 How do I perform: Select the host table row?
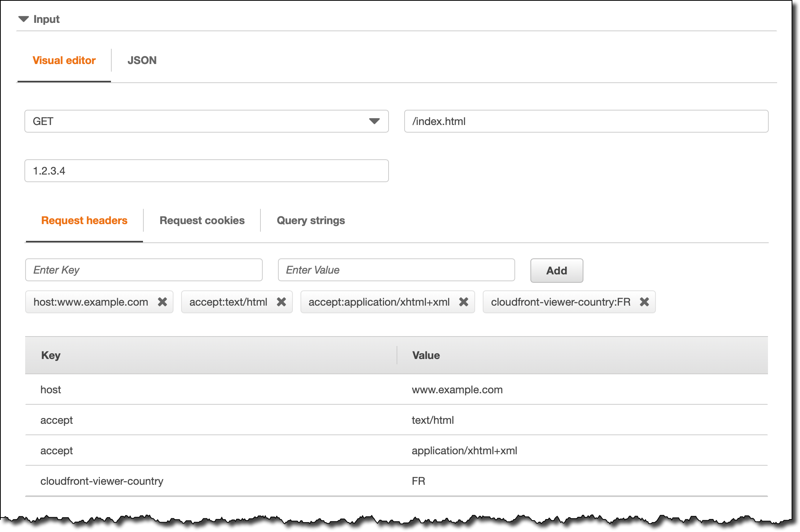[51, 389]
